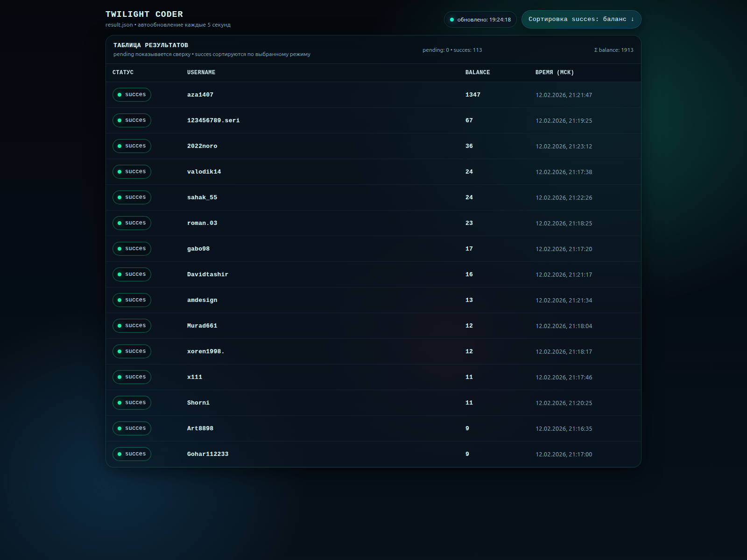Click the USERNAME column header
This screenshot has width=747, height=560.
201,72
